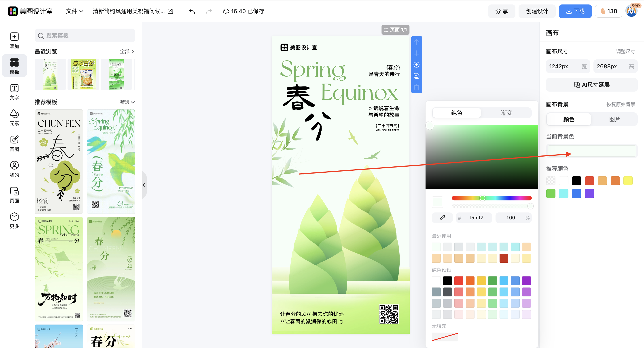Open the 画图 drawing sidebar tool
The height and width of the screenshot is (348, 644).
[x=14, y=143]
